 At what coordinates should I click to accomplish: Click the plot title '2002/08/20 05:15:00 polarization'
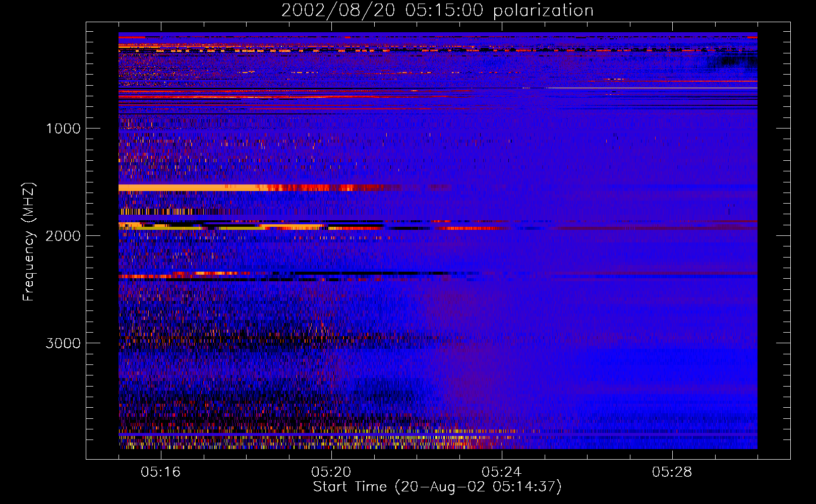(x=437, y=11)
